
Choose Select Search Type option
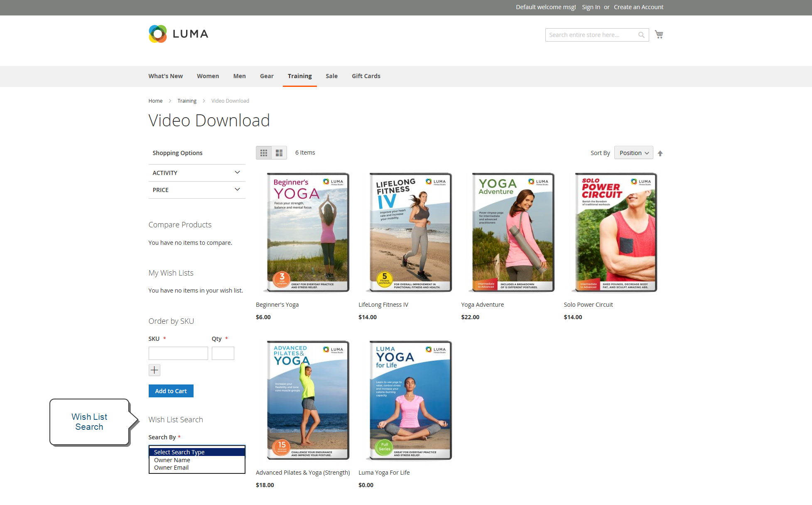[x=197, y=452]
